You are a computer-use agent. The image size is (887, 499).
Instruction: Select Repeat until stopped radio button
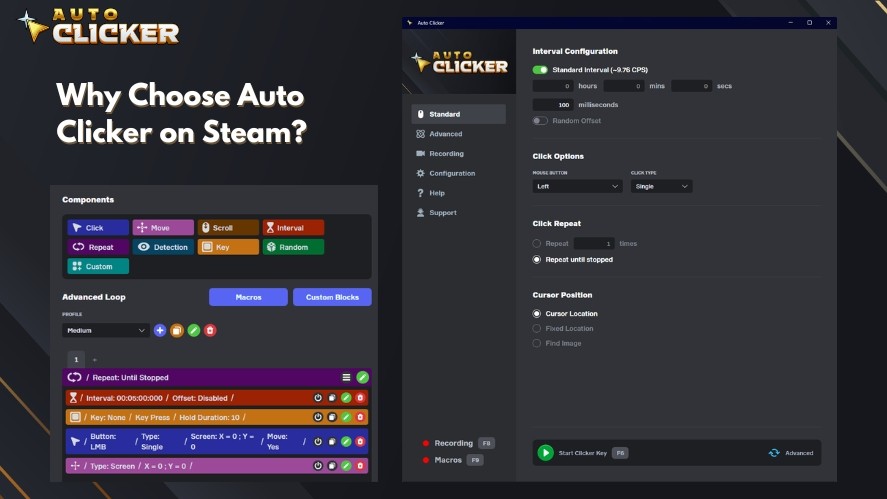[x=536, y=259]
